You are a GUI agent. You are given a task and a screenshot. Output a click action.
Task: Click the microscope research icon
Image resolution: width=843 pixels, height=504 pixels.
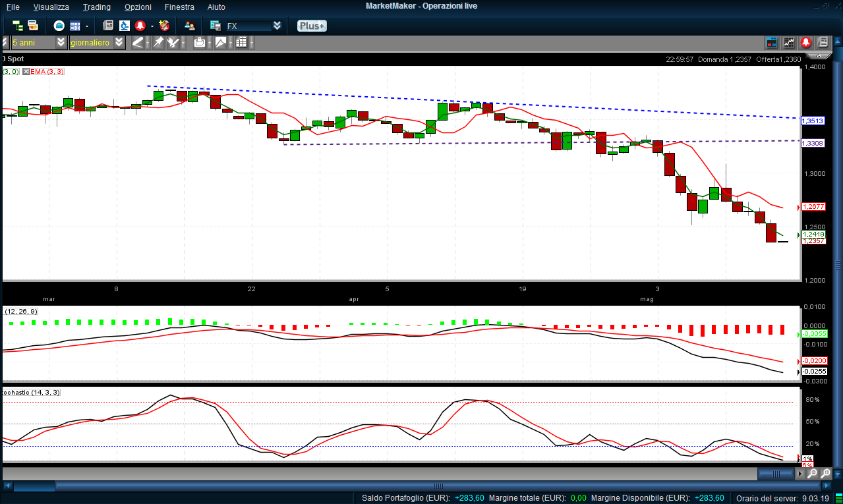(124, 26)
